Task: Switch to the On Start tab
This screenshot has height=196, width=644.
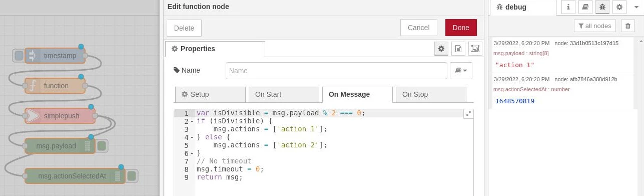Action: point(284,94)
